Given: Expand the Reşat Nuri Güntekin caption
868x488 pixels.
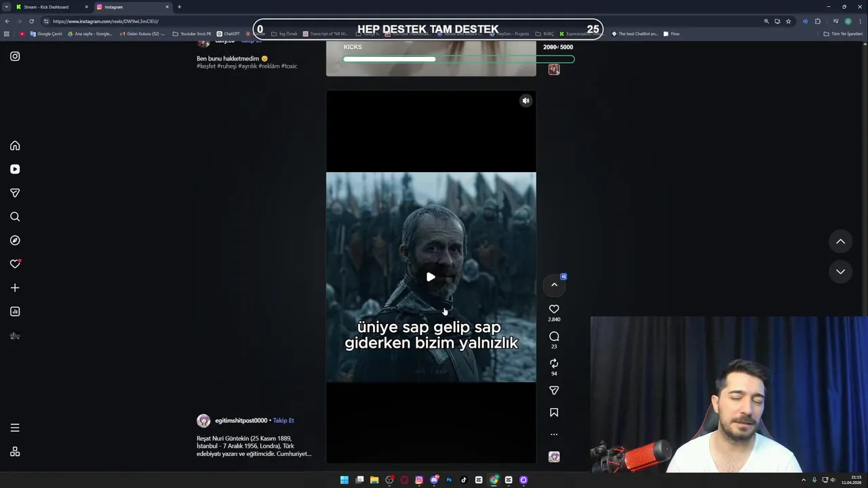Looking at the screenshot, I should coord(254,446).
